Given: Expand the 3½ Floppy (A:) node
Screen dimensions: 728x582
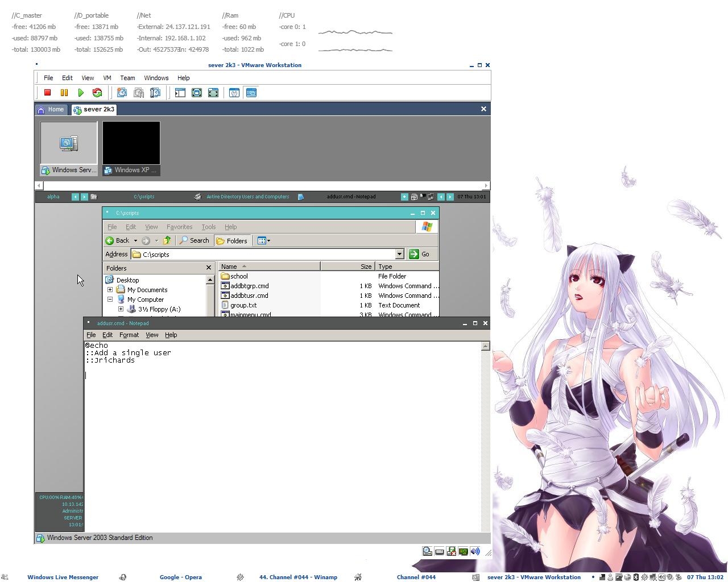Looking at the screenshot, I should click(x=121, y=309).
